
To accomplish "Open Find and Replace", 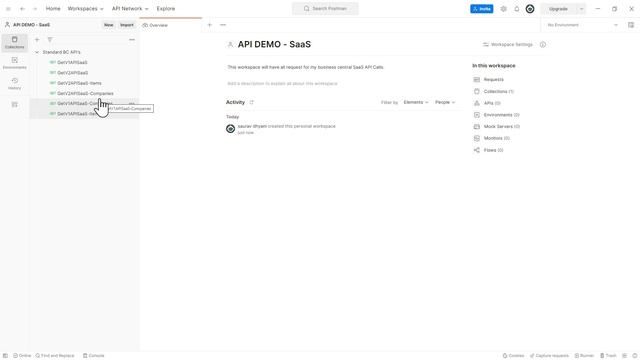I will [x=55, y=356].
